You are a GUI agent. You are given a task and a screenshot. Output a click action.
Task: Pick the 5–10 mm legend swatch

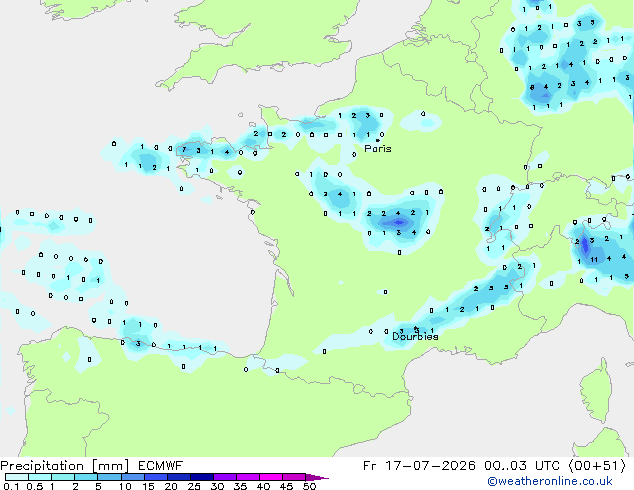(109, 477)
